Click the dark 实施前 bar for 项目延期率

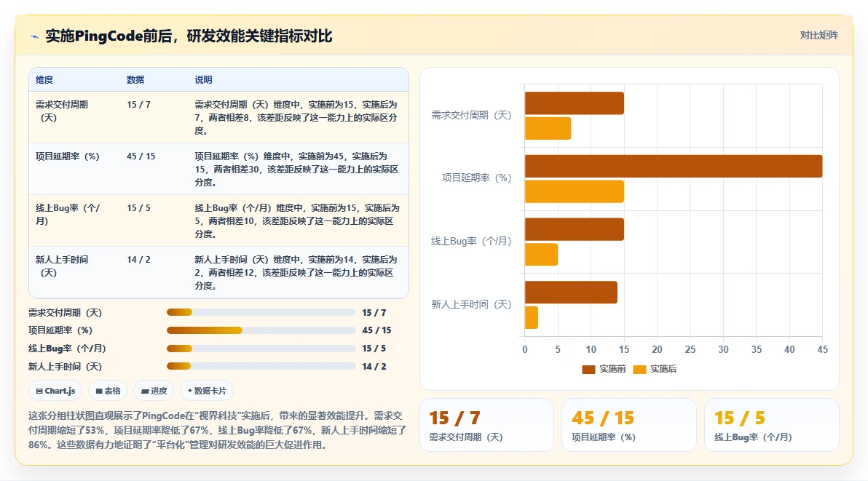click(x=673, y=166)
